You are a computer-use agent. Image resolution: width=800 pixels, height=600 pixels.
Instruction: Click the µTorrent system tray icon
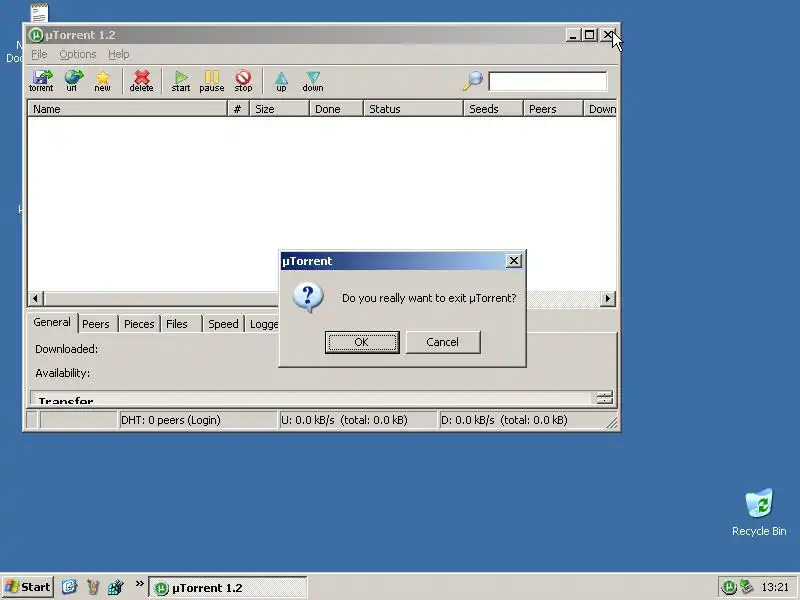(729, 587)
